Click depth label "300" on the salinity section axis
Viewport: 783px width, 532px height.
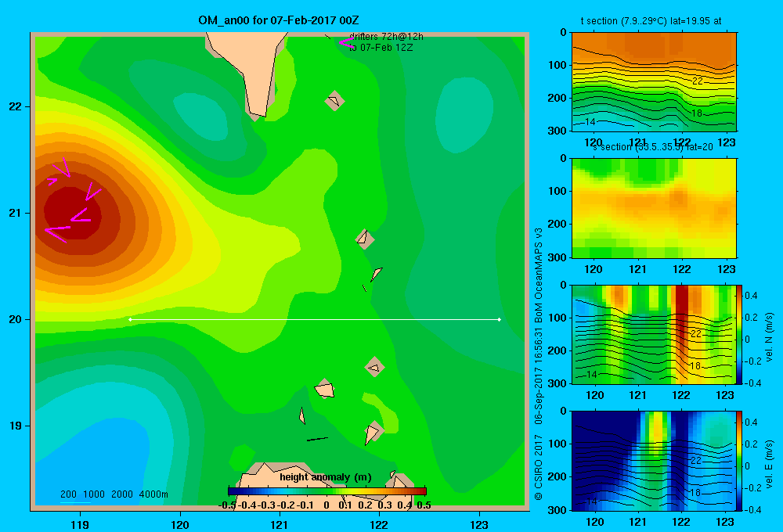click(x=557, y=257)
